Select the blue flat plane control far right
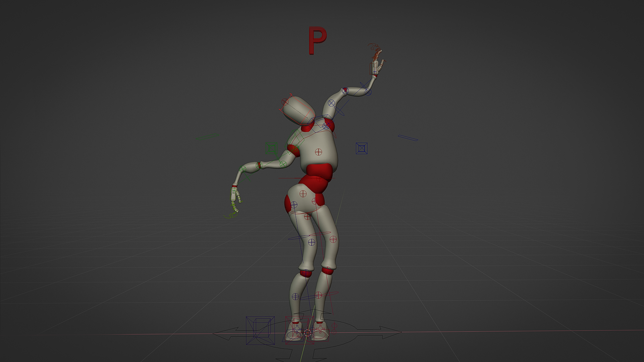Viewport: 644px width, 362px height. click(408, 138)
